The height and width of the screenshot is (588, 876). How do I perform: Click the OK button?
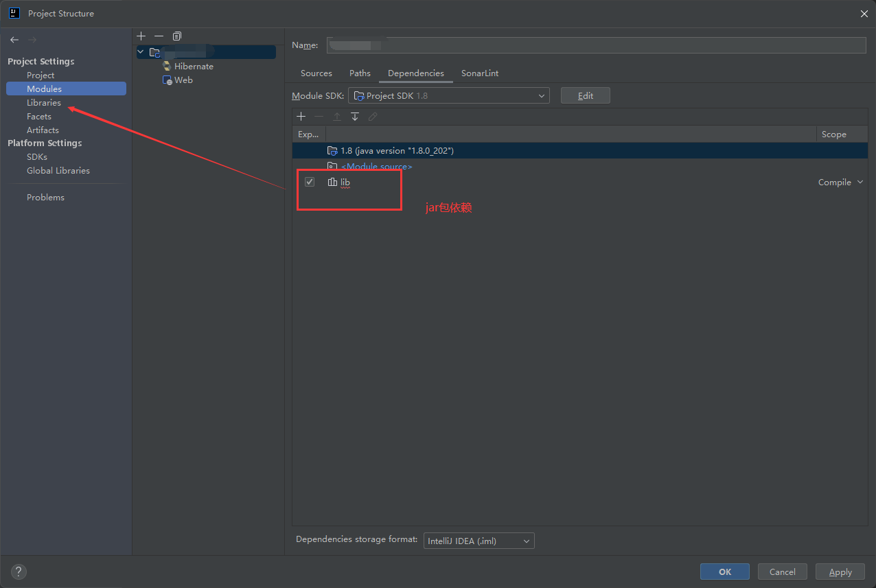(x=725, y=572)
